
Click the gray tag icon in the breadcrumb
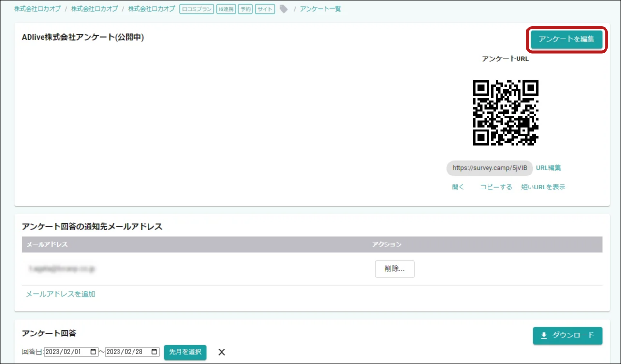coord(284,9)
